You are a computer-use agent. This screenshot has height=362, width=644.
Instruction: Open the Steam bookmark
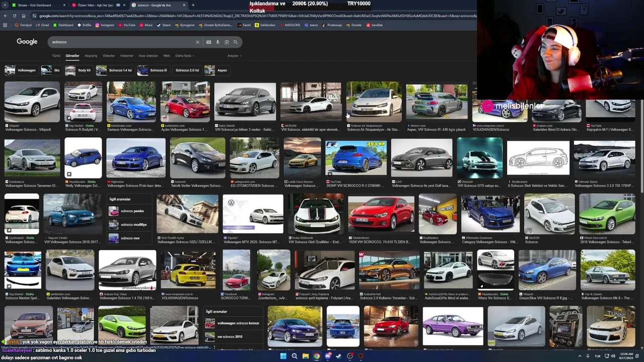[165, 25]
